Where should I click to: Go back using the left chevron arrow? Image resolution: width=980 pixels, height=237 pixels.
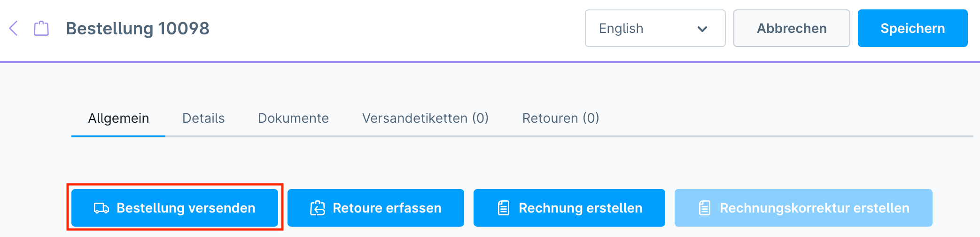click(14, 28)
